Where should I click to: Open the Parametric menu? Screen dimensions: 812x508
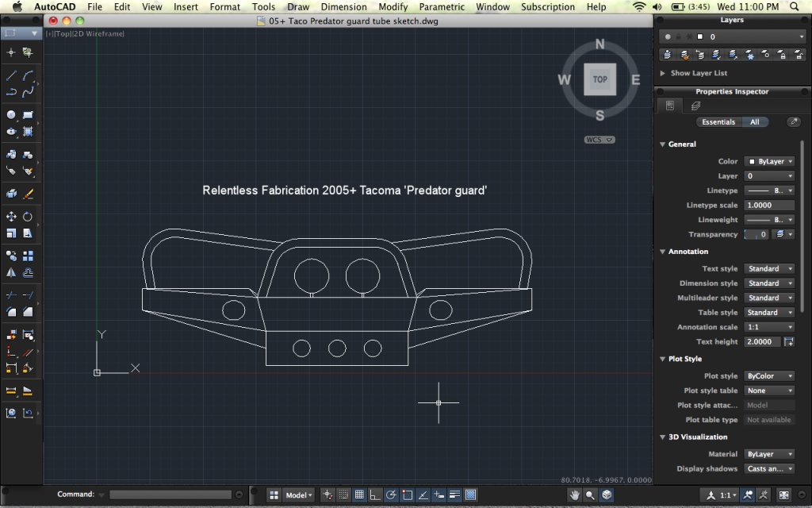442,6
